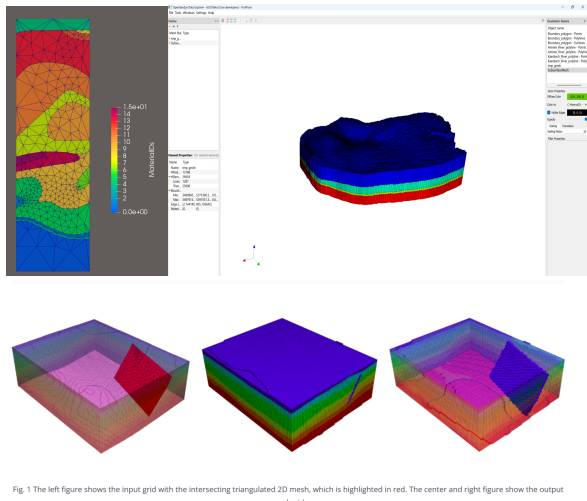Click the add mesh icon in Meshes panel
Image resolution: width=587 pixels, height=501 pixels.
(x=170, y=26)
